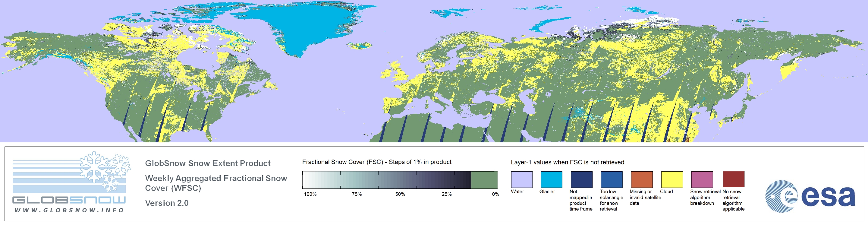This screenshot has height=225, width=868.
Task: Click the green 0% segment of FSC bar
Action: coord(484,180)
